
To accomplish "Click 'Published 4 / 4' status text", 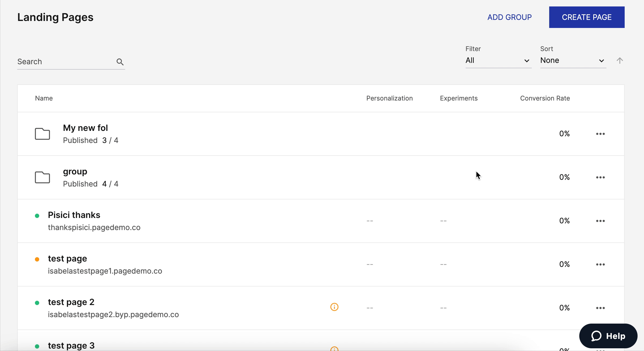I will pos(91,184).
